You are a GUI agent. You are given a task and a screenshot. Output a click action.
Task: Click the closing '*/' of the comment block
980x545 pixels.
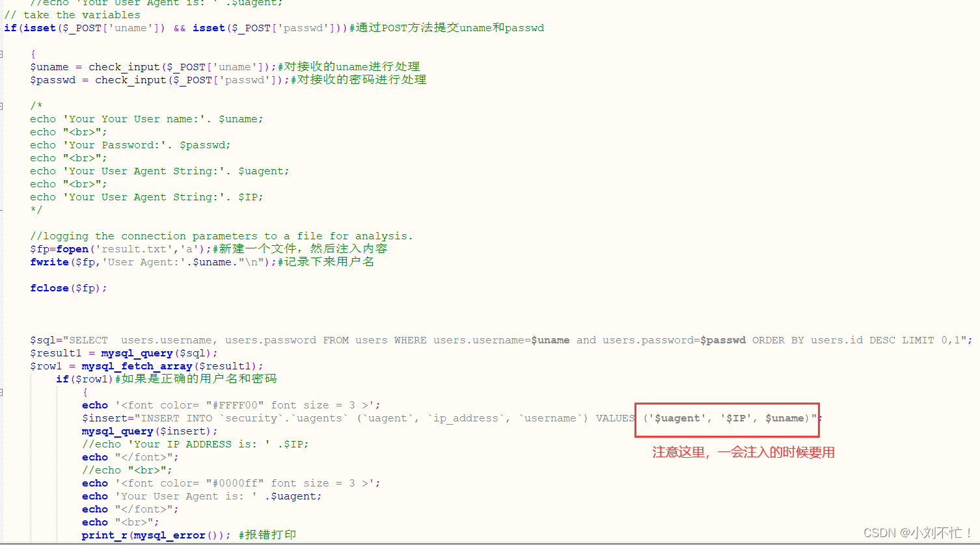36,210
